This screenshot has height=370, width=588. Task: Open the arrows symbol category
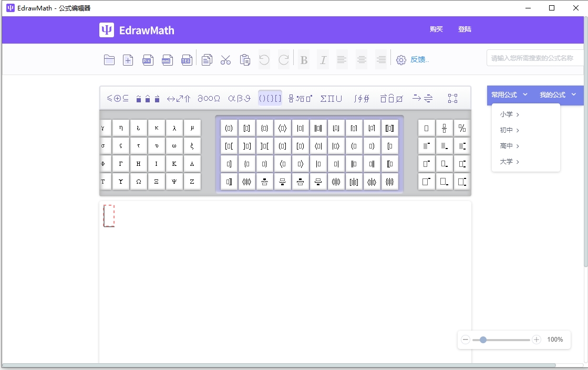(x=179, y=99)
